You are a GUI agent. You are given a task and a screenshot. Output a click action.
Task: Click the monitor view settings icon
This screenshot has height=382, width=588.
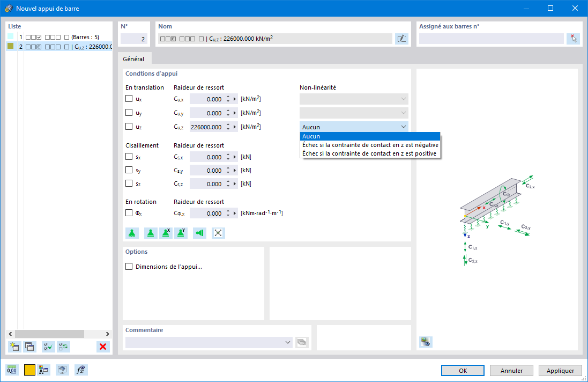[x=62, y=370]
